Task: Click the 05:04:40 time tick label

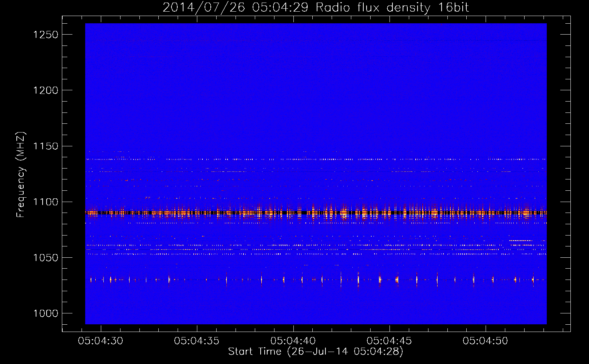Action: 293,341
